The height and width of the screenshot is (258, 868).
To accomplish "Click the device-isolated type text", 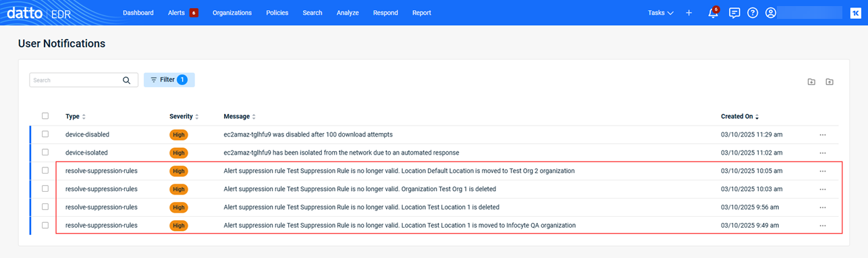I will point(86,153).
